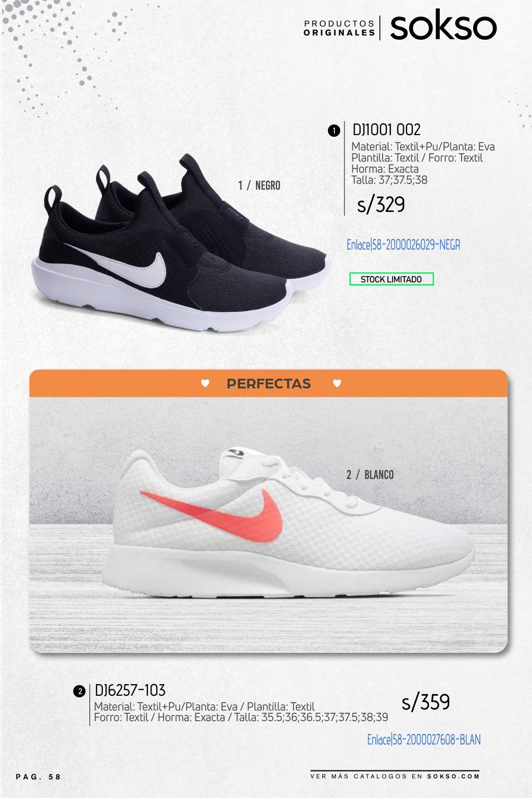Click the SOKSO logo at top
The image size is (532, 798).
coord(444,28)
